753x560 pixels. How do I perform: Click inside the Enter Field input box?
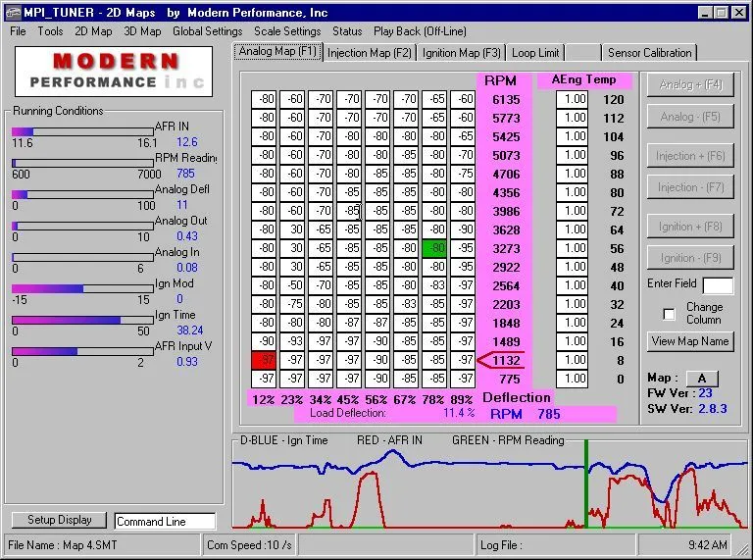click(718, 285)
